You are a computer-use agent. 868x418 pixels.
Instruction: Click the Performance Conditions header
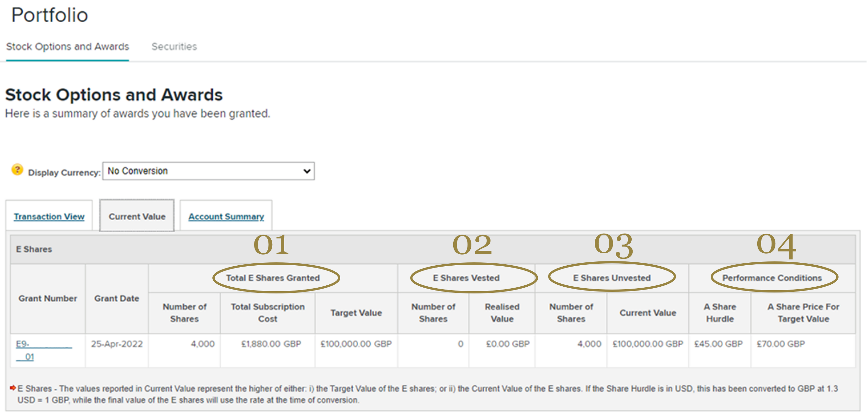[772, 278]
